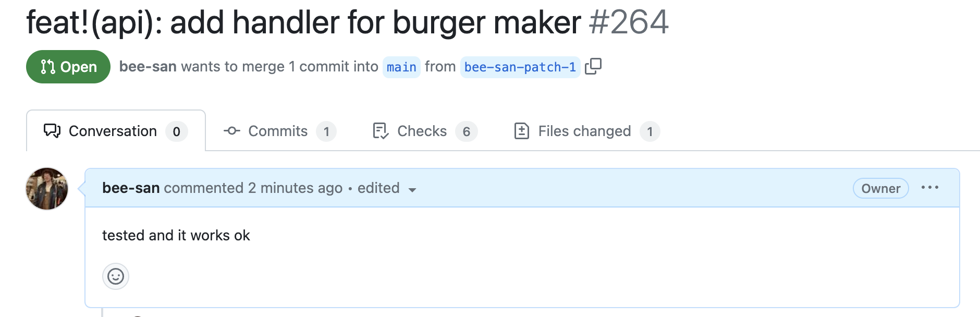This screenshot has width=980, height=317.
Task: Click the Conversation speech bubble icon
Action: tap(52, 131)
